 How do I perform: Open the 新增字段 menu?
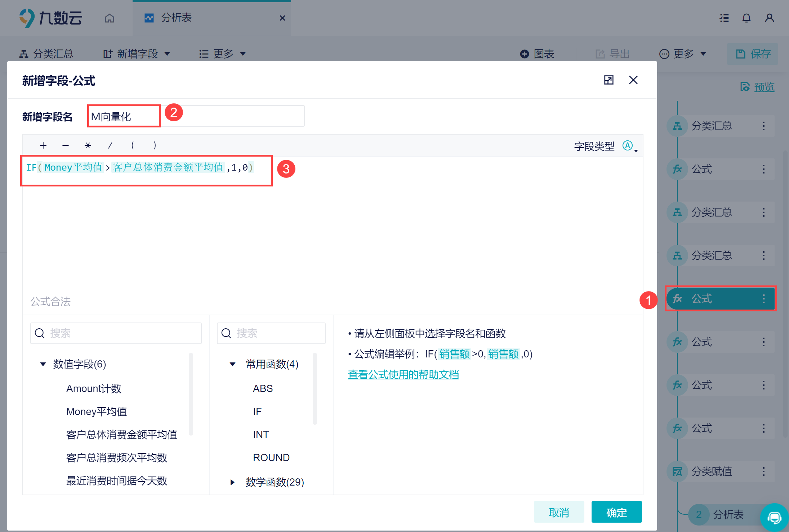point(136,54)
